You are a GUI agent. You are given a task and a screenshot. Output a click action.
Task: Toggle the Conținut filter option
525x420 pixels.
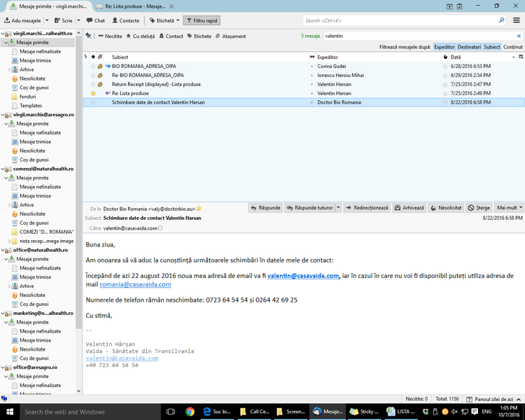coord(512,47)
